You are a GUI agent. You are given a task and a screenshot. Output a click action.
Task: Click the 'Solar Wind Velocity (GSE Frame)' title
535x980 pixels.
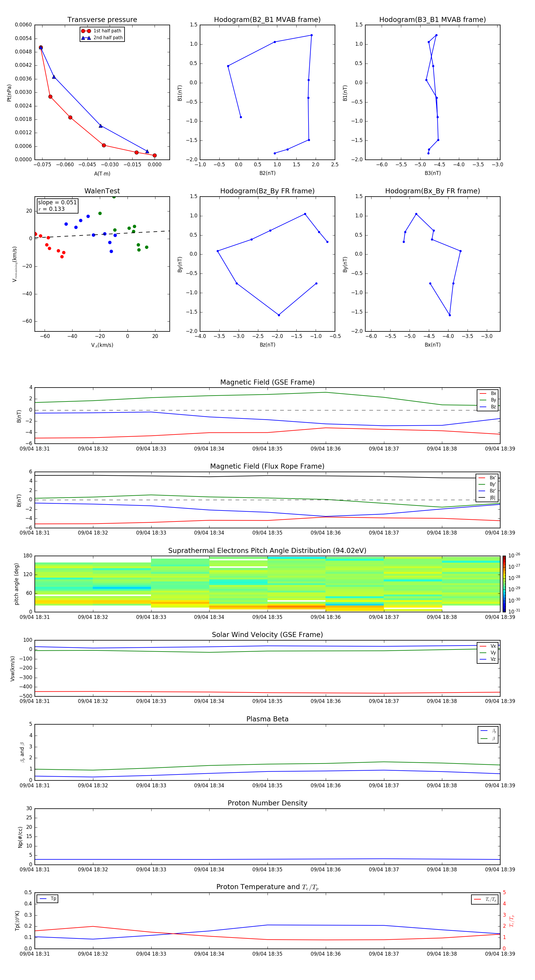267,635
